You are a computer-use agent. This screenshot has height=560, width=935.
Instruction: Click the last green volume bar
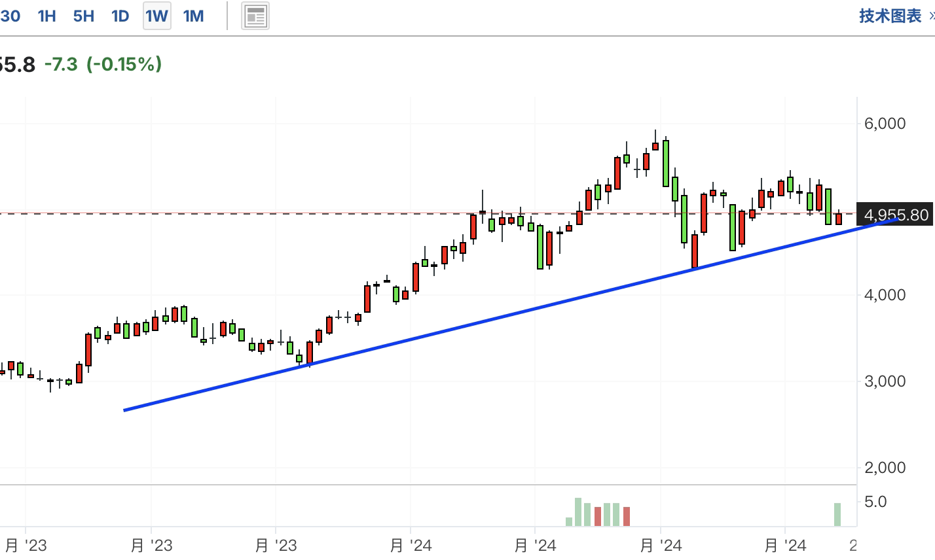[x=837, y=514]
